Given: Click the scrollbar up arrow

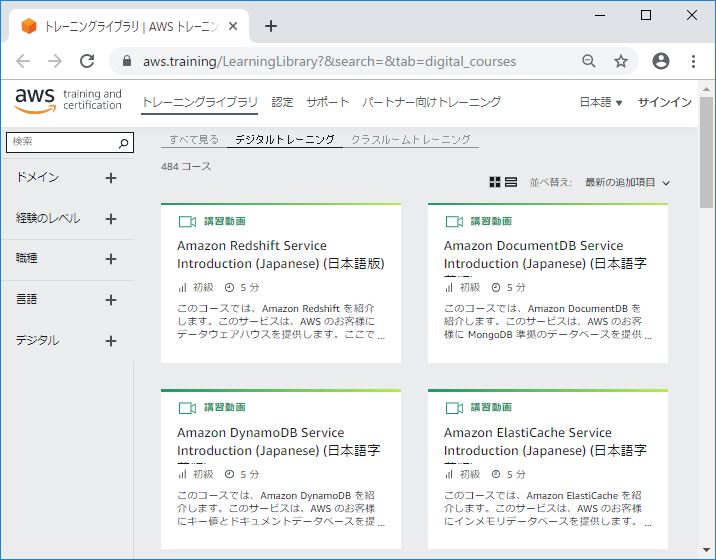Looking at the screenshot, I should 706,89.
